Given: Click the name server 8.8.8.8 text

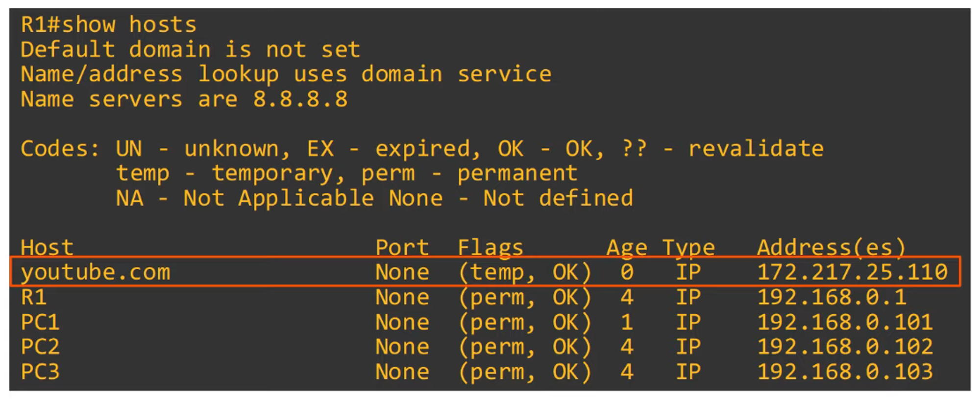Looking at the screenshot, I should (x=300, y=99).
